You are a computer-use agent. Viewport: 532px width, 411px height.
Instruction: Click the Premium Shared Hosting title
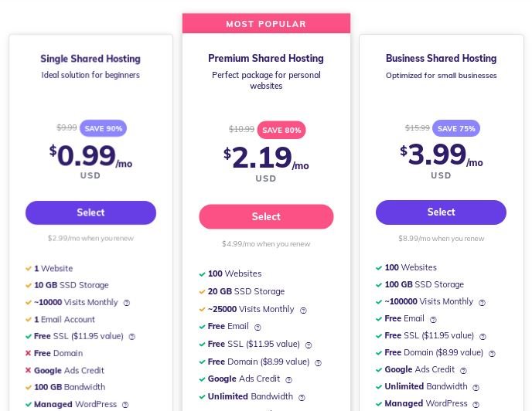[266, 58]
